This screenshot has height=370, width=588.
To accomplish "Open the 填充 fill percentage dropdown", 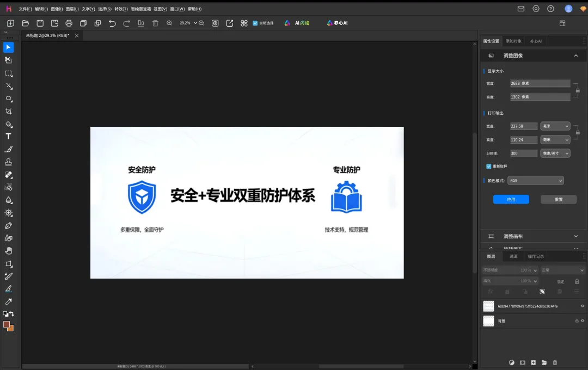I will (x=535, y=281).
